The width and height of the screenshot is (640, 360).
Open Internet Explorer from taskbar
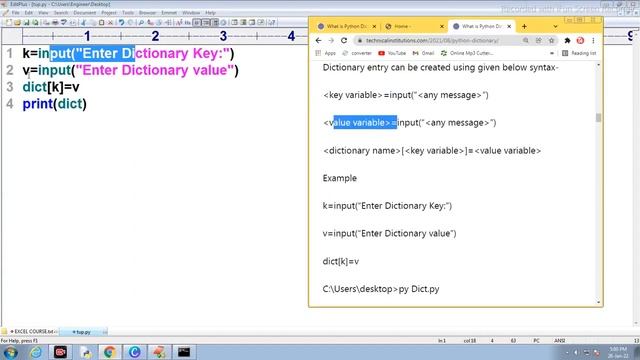36,352
